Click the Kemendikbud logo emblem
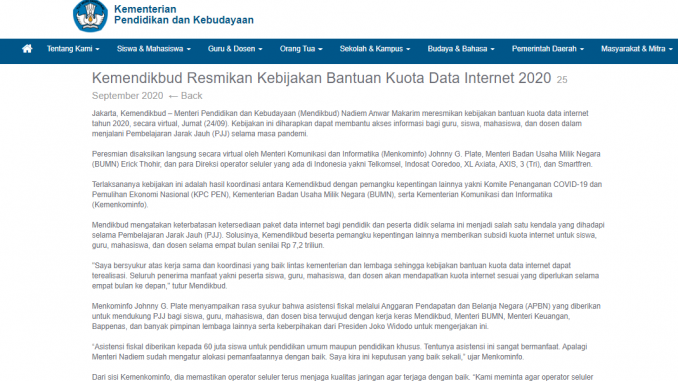This screenshot has height=381, width=678. click(90, 16)
